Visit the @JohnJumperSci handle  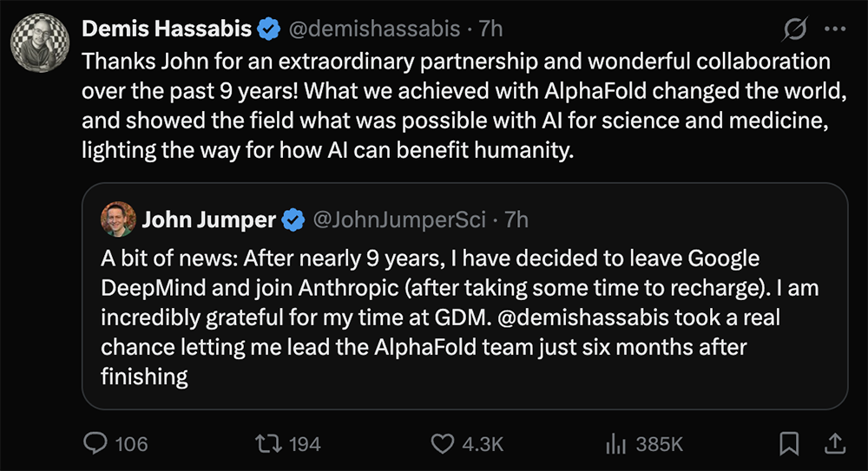(x=399, y=219)
